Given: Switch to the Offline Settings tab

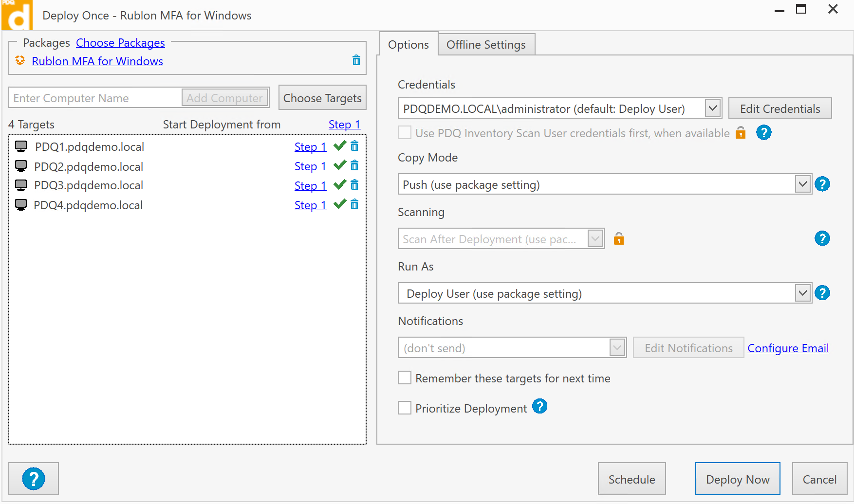Looking at the screenshot, I should (486, 45).
